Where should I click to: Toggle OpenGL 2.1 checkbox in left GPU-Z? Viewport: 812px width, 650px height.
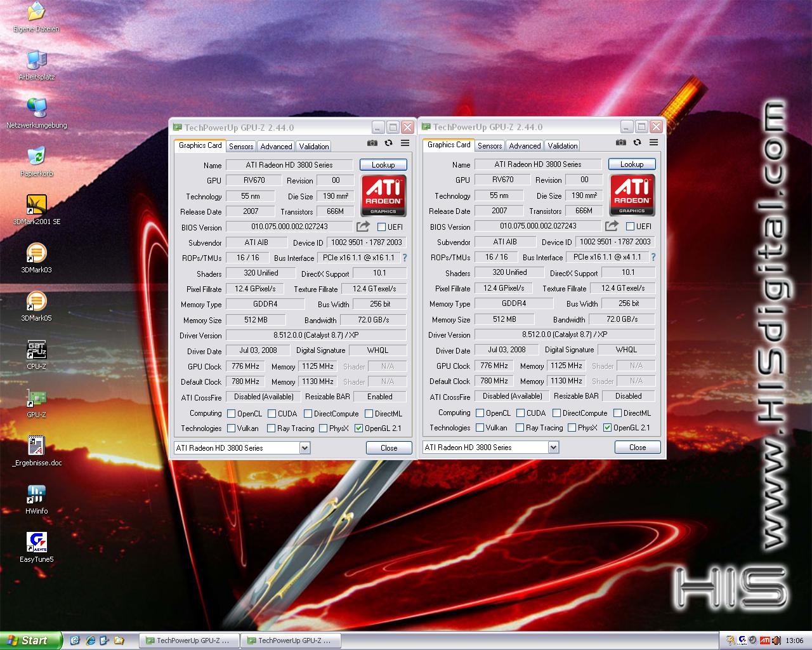click(x=358, y=428)
